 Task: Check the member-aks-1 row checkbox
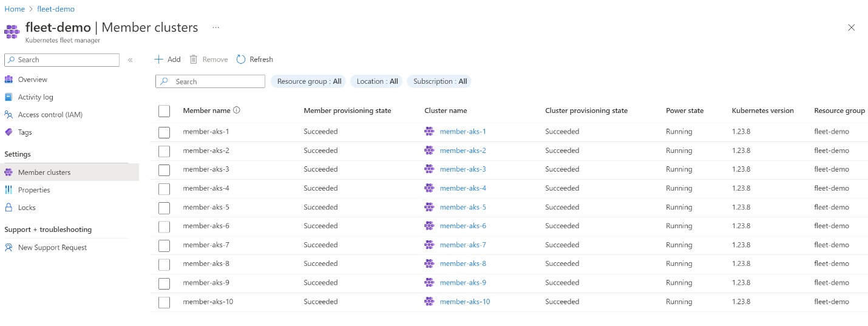[x=164, y=132]
